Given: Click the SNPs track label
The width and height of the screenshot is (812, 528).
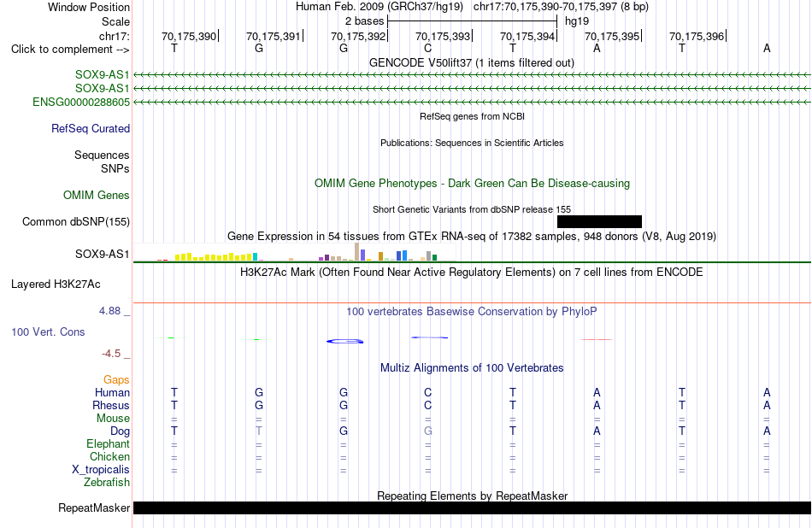Looking at the screenshot, I should click(115, 169).
